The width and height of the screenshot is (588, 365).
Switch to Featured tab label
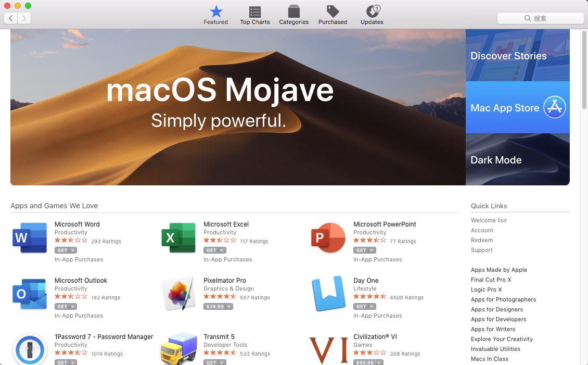click(215, 22)
